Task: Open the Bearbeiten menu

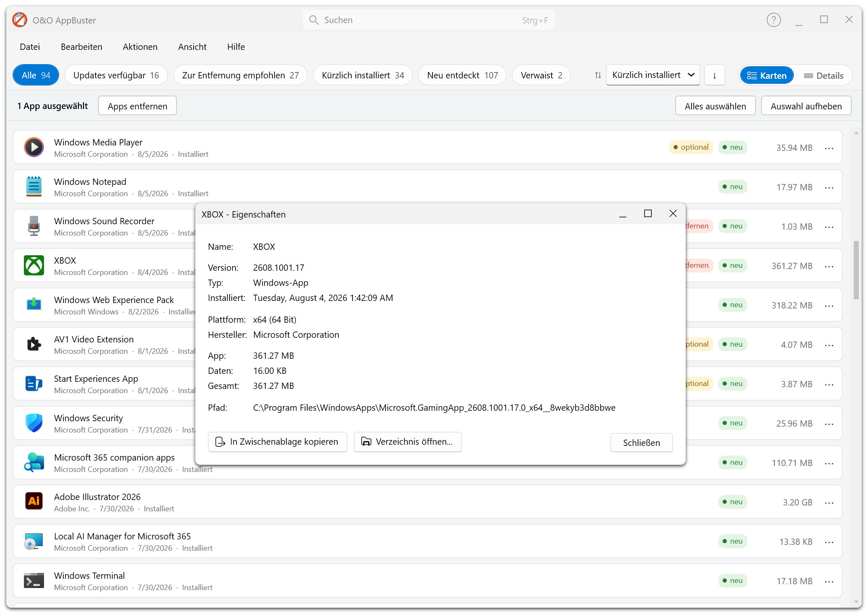Action: point(81,47)
